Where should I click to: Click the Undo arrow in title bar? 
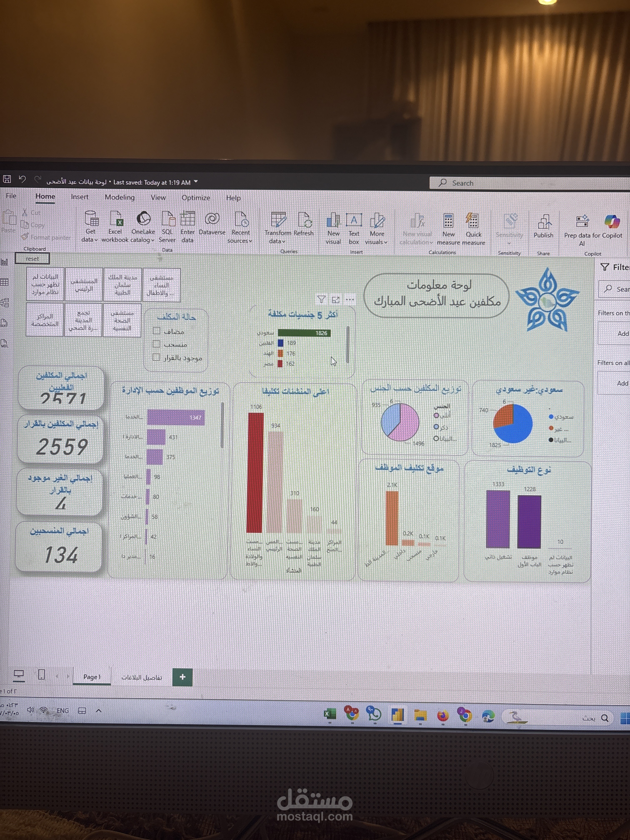pyautogui.click(x=22, y=179)
